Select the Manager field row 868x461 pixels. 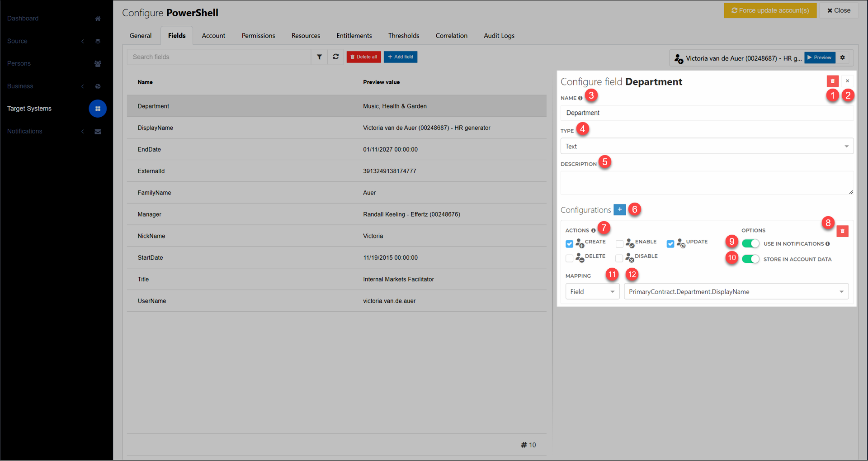(337, 214)
